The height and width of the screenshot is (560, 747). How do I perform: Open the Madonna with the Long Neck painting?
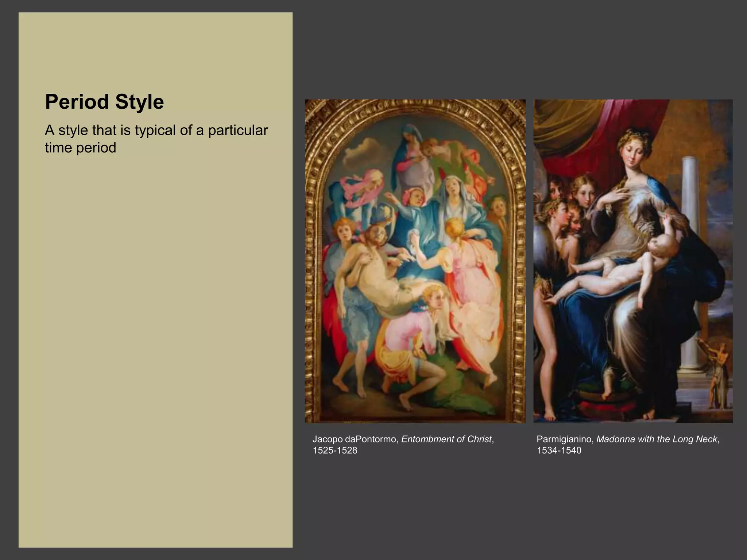pos(633,261)
